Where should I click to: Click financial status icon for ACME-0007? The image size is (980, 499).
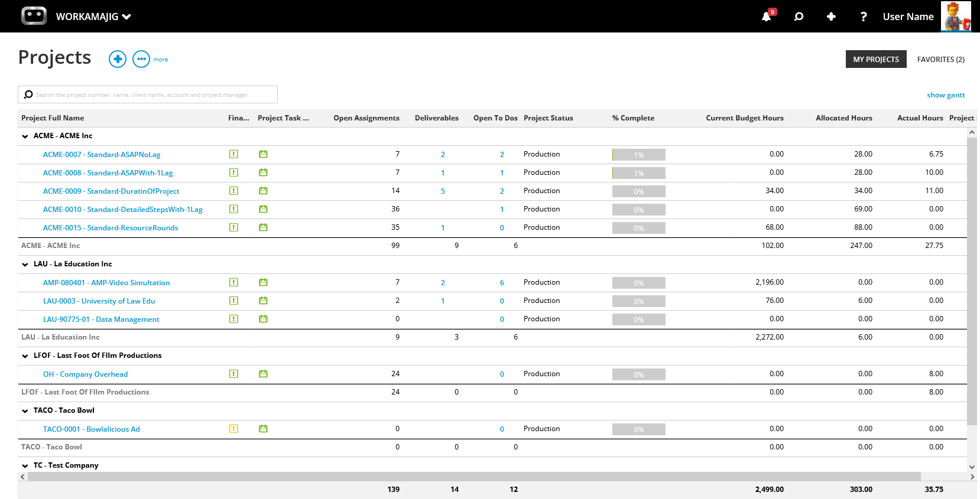233,154
